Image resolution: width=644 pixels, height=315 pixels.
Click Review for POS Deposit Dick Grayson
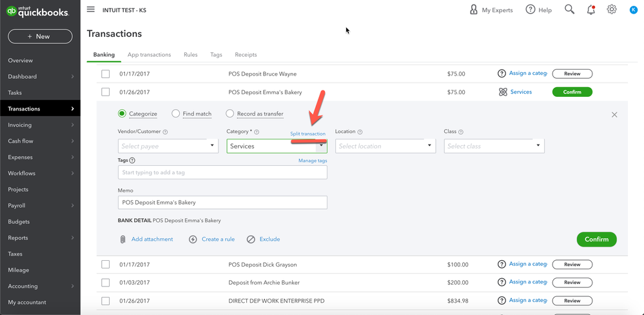572,265
